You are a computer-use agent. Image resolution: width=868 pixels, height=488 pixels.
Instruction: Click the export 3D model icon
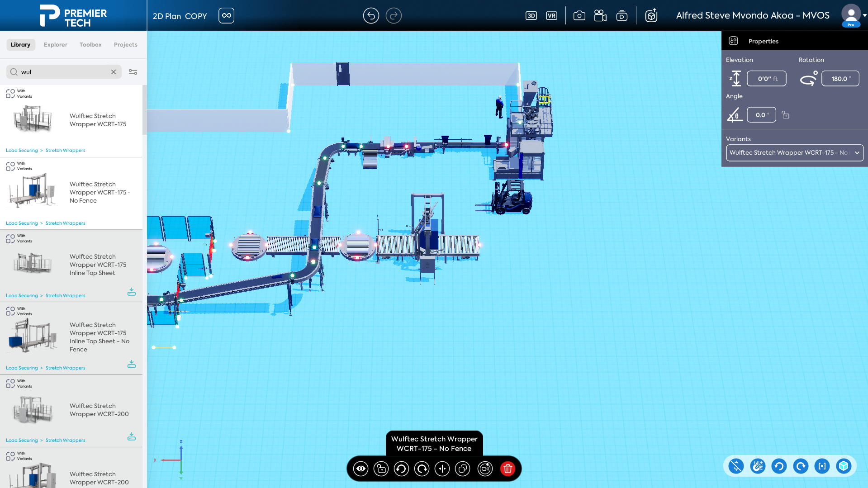pos(651,16)
